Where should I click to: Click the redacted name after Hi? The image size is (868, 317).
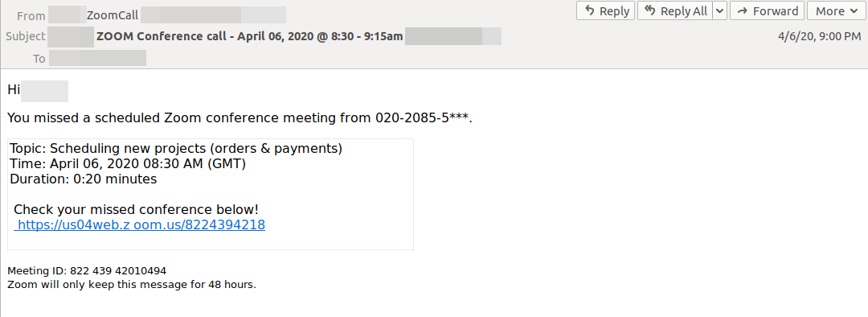pyautogui.click(x=44, y=92)
